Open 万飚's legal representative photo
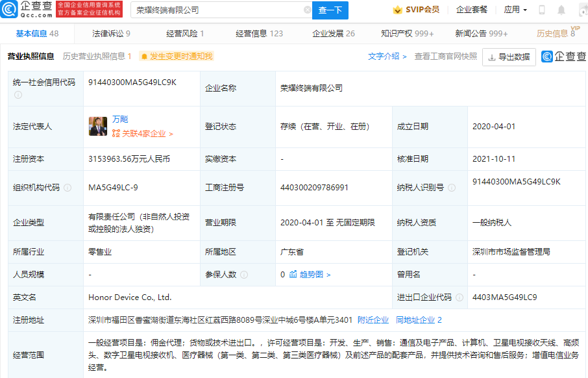 98,127
